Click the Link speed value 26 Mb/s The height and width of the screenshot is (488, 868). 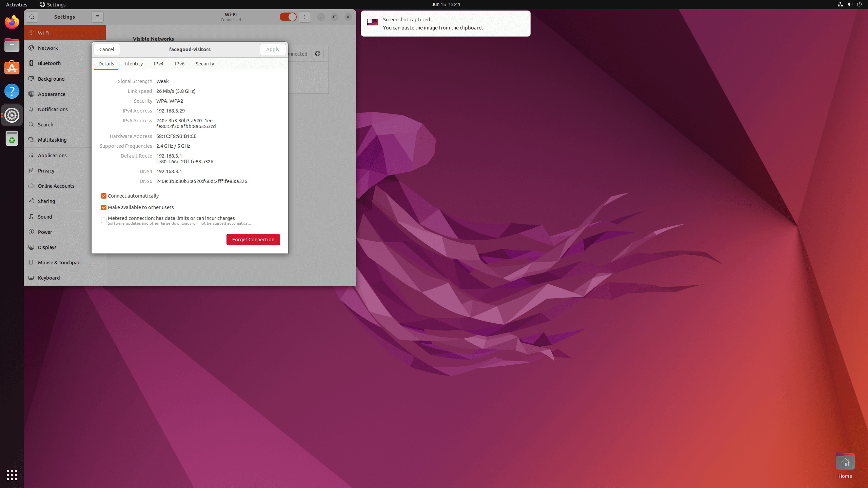click(x=176, y=91)
